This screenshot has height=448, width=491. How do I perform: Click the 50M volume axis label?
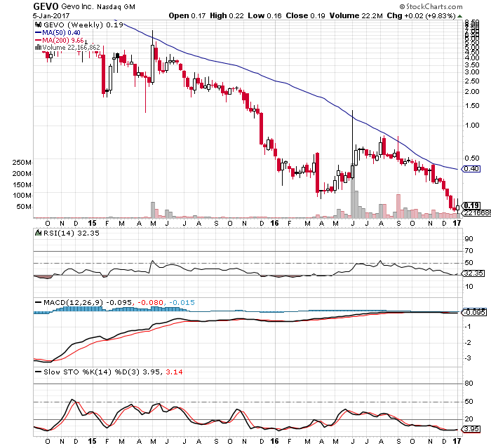tap(24, 207)
